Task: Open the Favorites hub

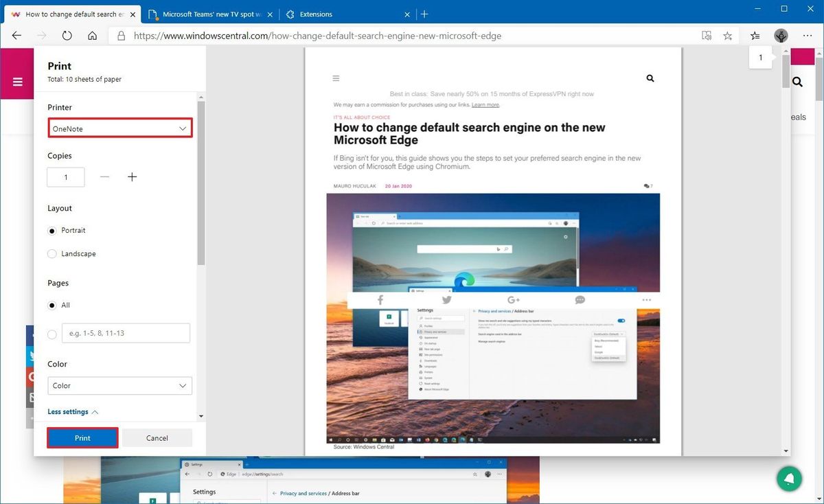Action: (x=755, y=36)
